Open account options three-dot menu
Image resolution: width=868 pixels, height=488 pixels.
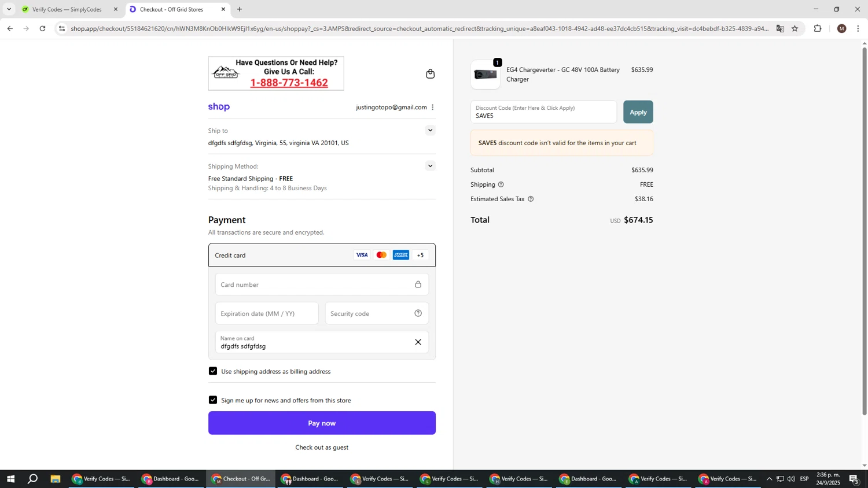pyautogui.click(x=432, y=107)
